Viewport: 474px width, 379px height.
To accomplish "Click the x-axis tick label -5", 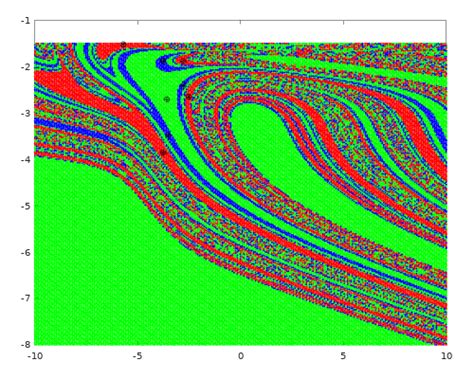I will 137,356.
